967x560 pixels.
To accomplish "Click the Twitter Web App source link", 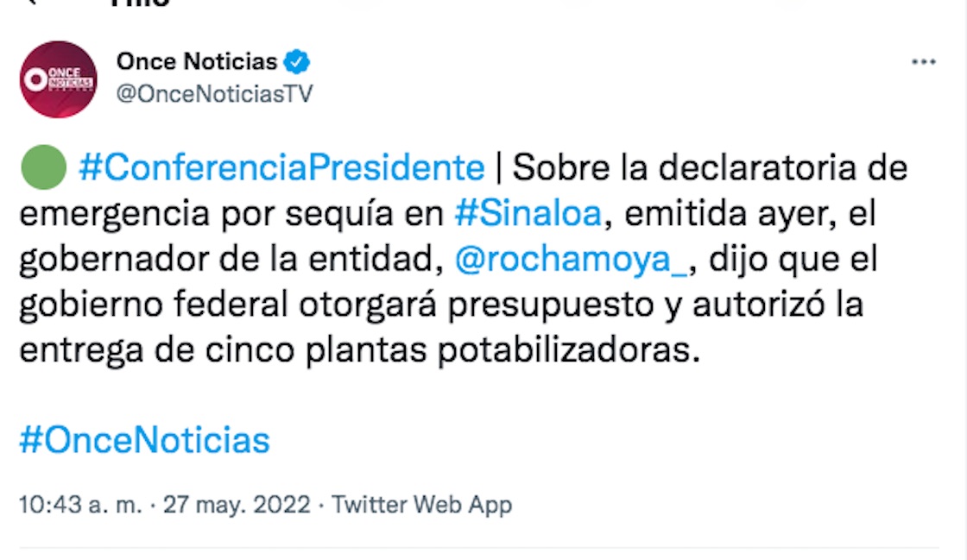I will point(422,505).
